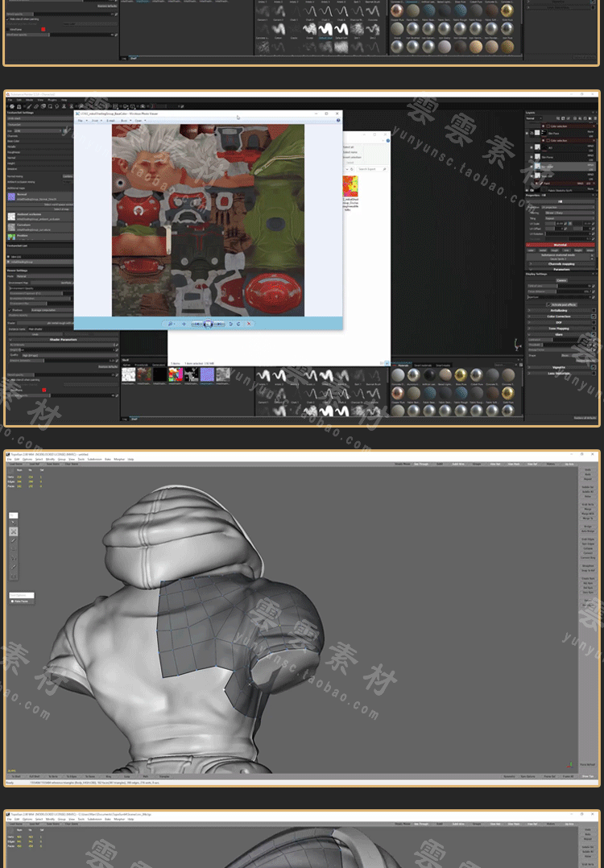Switch to Smart materials shelf tab

(x=423, y=365)
